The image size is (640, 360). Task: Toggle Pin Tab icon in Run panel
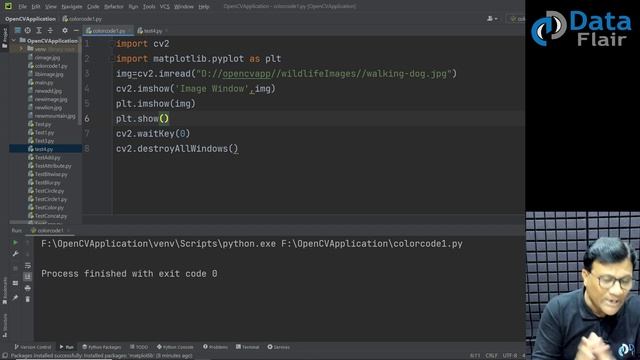pyautogui.click(x=15, y=298)
